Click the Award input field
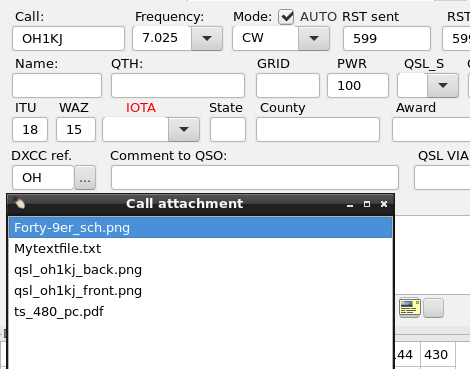 coord(431,129)
